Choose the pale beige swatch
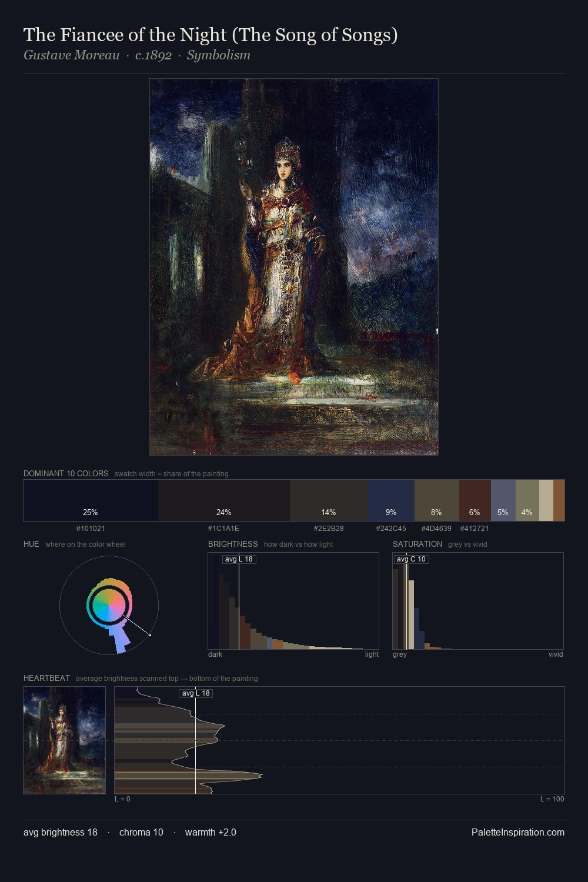Viewport: 588px width, 882px height. (x=546, y=500)
